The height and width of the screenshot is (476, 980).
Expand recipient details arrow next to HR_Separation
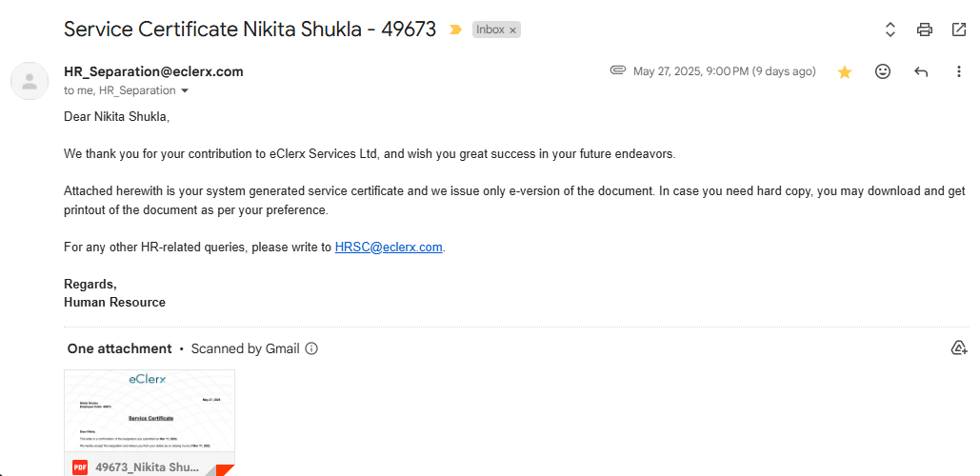click(x=185, y=90)
